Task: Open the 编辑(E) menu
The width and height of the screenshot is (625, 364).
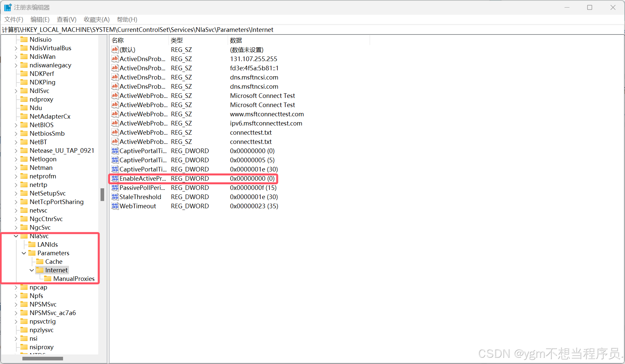Action: click(x=40, y=19)
